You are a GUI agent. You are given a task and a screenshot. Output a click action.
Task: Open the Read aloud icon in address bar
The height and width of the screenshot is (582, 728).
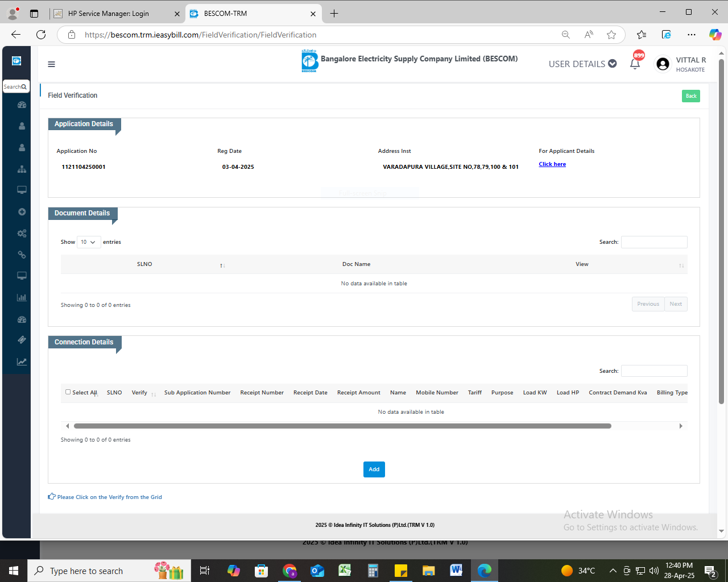click(589, 35)
